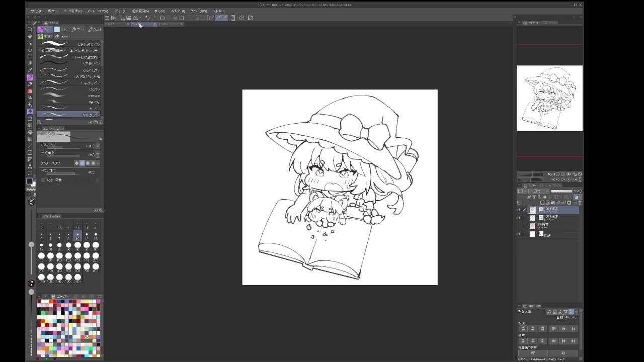644x362 pixels.
Task: Open the Align/Distribute palette menu
Action: coord(519,306)
